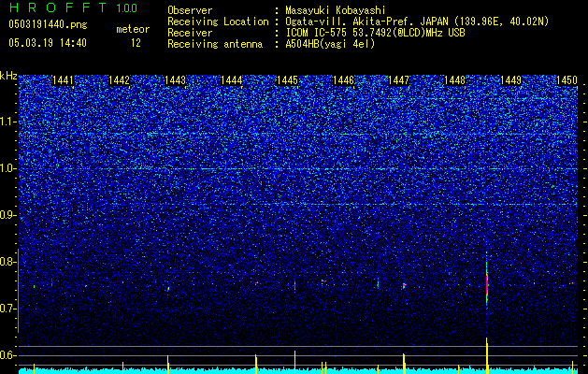Click the 0.6 frequency axis label
Screen dimensions: 588x374
(x=8, y=355)
